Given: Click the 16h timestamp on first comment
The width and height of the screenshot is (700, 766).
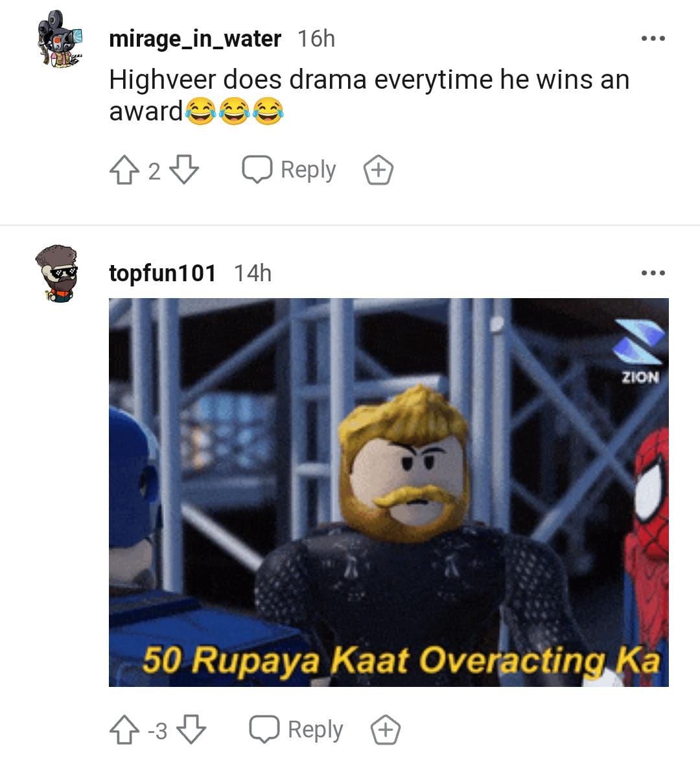Looking at the screenshot, I should [316, 39].
